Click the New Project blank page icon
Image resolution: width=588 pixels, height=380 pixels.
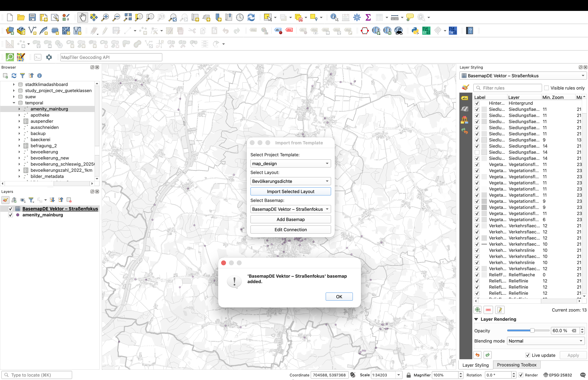point(10,17)
